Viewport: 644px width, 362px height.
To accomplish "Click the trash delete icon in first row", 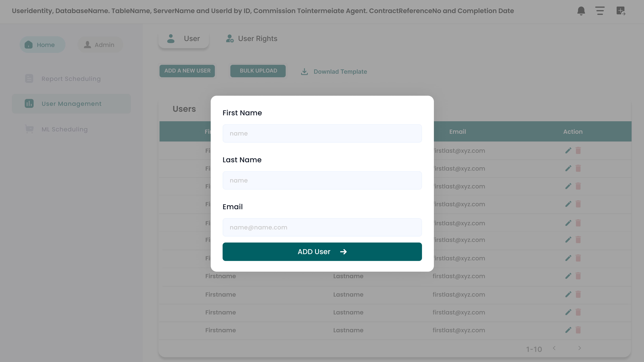I will pyautogui.click(x=578, y=151).
